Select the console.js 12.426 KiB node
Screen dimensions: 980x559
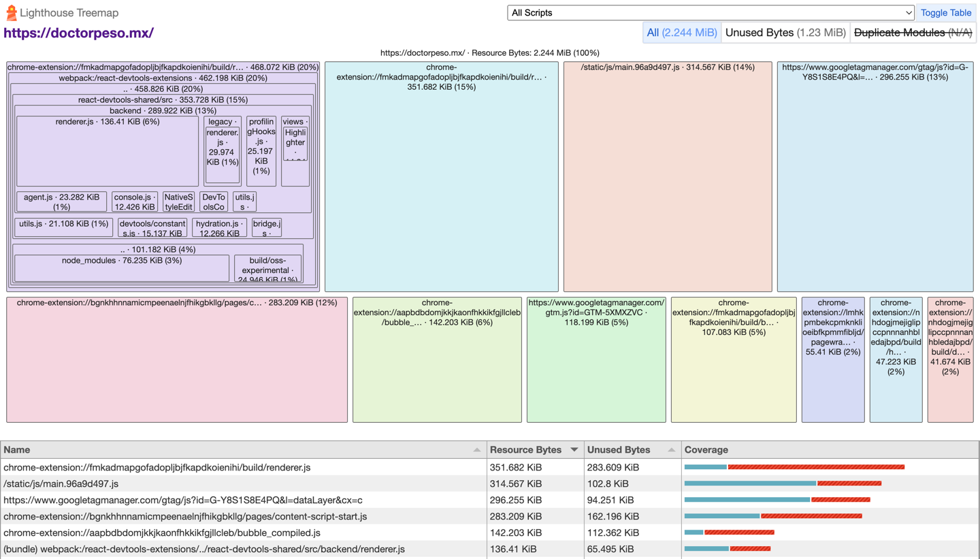(x=135, y=202)
